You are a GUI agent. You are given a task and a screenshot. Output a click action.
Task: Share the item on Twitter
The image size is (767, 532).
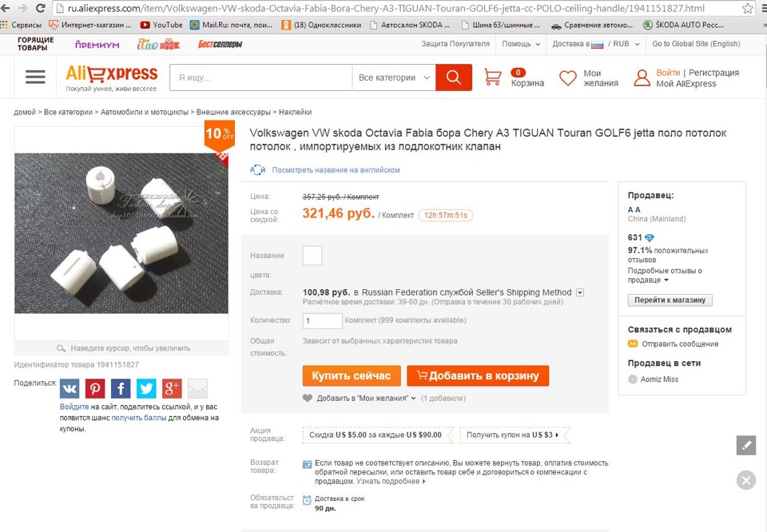click(x=146, y=389)
